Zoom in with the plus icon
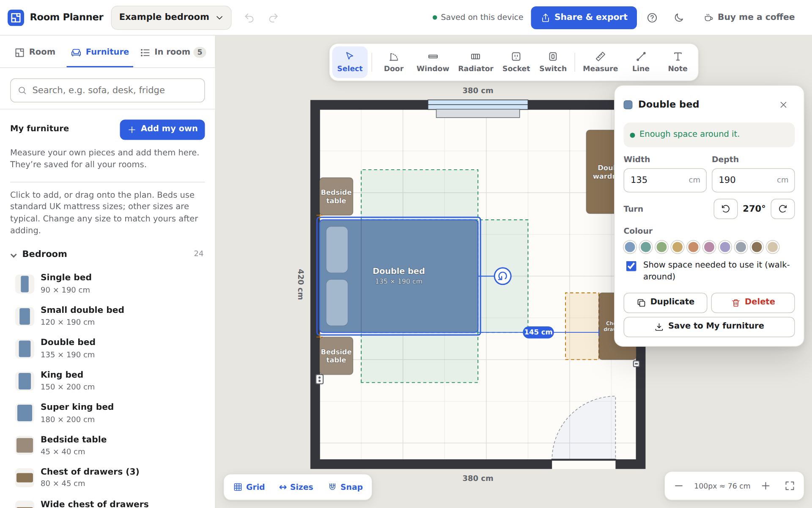812x508 pixels. 765,486
